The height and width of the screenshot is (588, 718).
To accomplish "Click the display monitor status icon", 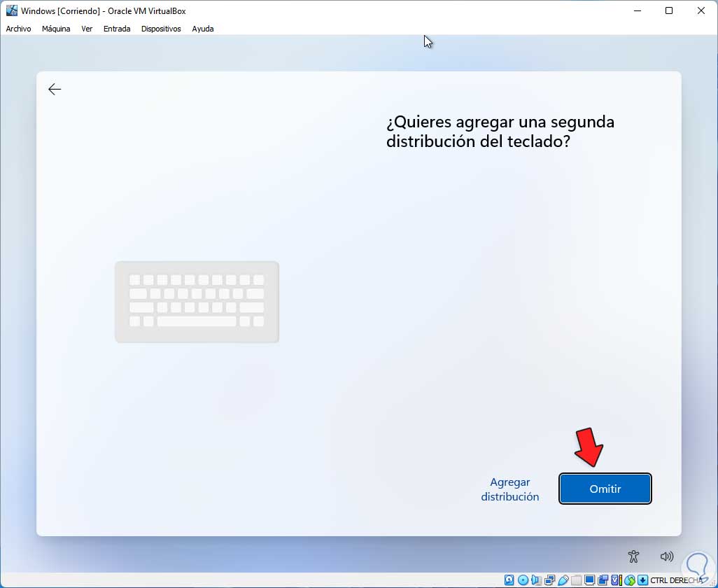I will tap(589, 580).
